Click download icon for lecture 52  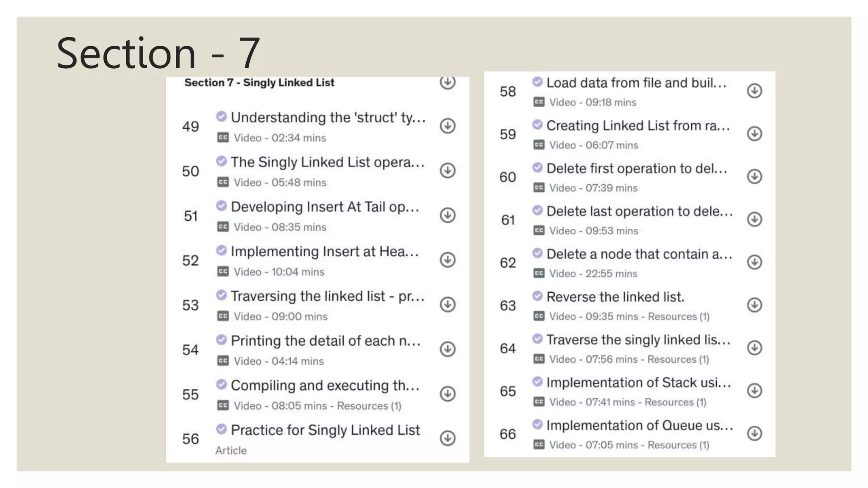tap(448, 260)
